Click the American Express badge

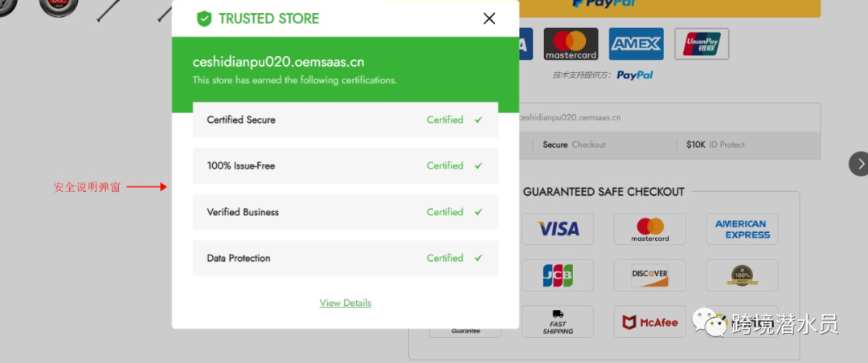743,229
